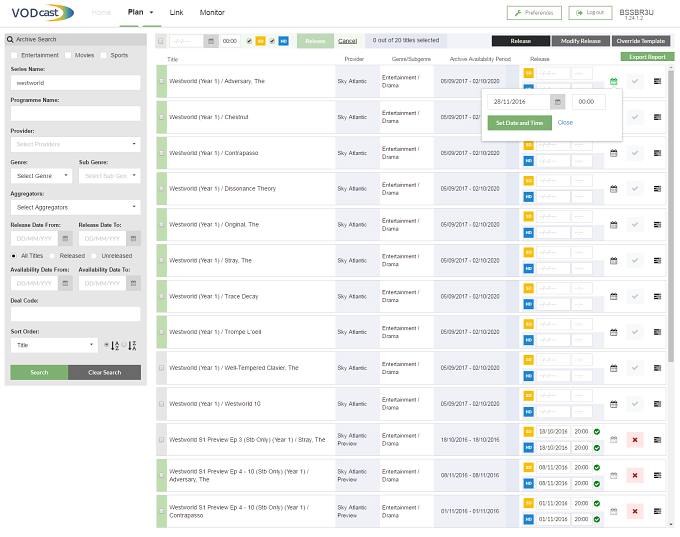Tick the Movies checkbox
The image size is (680, 537).
(x=68, y=56)
